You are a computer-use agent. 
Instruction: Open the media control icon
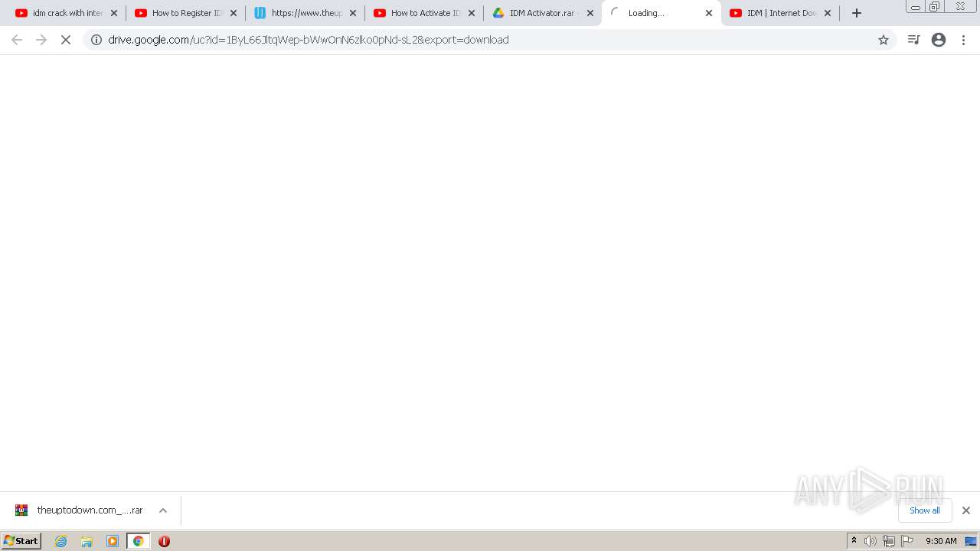point(913,40)
